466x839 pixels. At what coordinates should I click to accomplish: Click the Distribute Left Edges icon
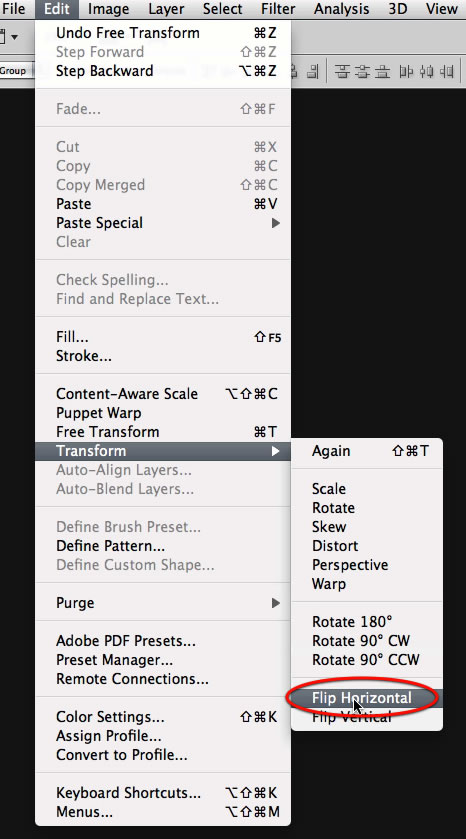tap(406, 71)
